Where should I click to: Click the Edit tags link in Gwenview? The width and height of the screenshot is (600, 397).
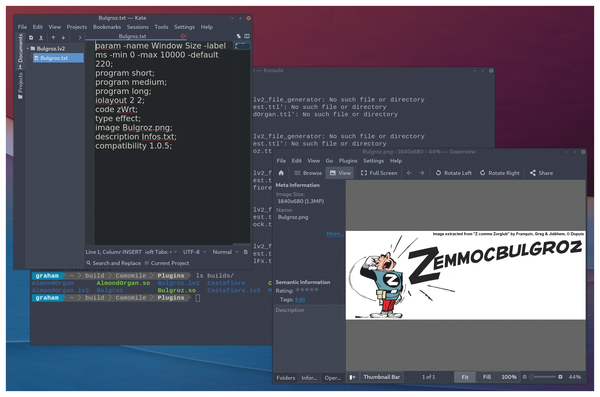pyautogui.click(x=300, y=299)
